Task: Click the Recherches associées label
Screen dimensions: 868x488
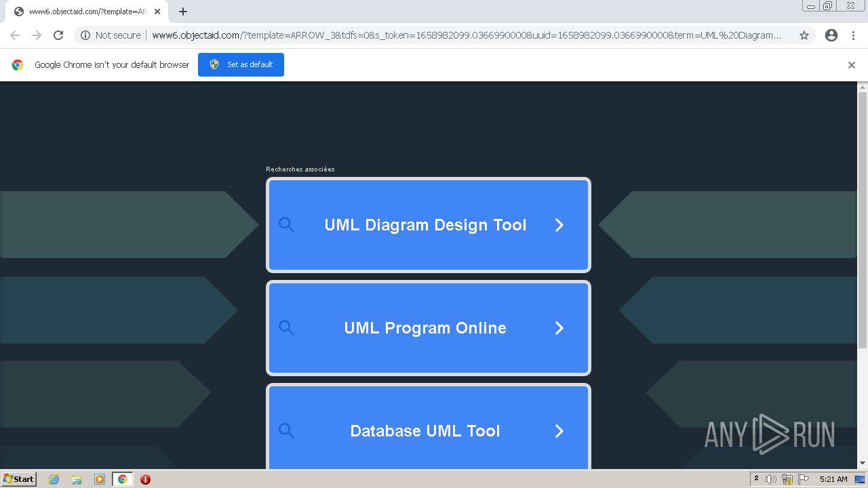Action: click(x=300, y=169)
